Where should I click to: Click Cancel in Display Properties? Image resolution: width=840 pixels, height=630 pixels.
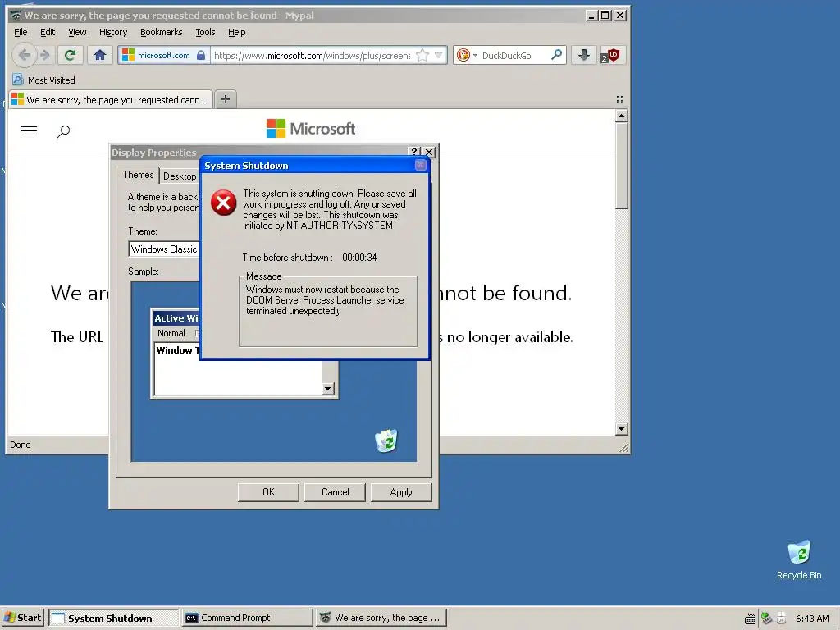[x=335, y=492]
